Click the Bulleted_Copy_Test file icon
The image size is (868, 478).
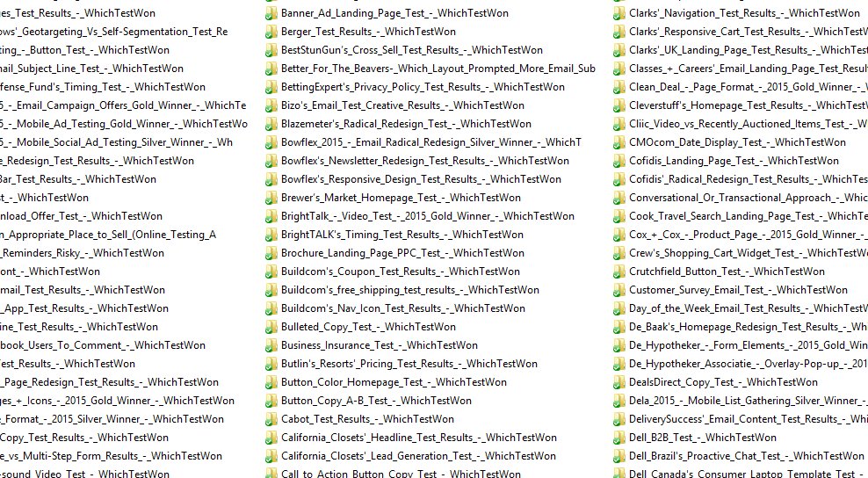pos(271,328)
